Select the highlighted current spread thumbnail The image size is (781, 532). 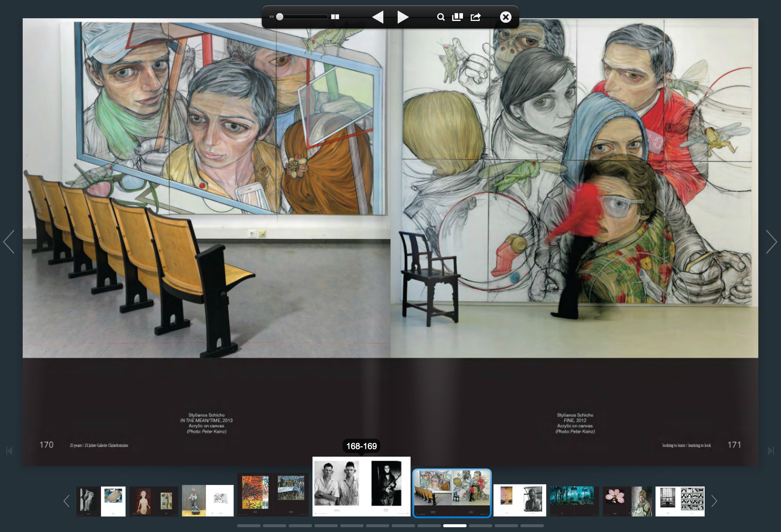[x=452, y=493]
